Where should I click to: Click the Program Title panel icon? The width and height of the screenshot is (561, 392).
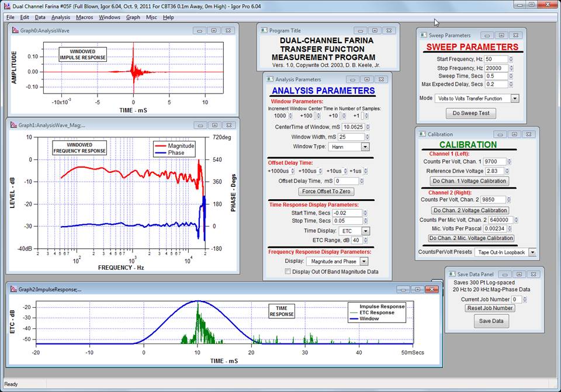point(264,30)
